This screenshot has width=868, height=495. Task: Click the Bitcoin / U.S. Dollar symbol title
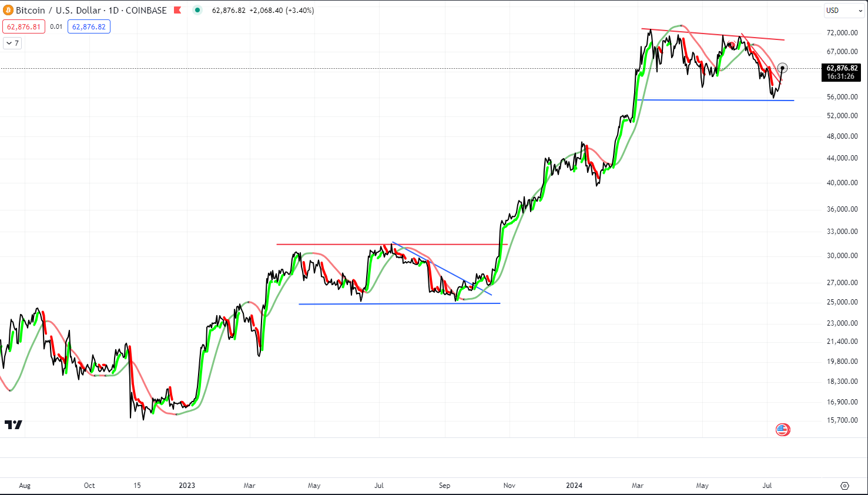[91, 10]
